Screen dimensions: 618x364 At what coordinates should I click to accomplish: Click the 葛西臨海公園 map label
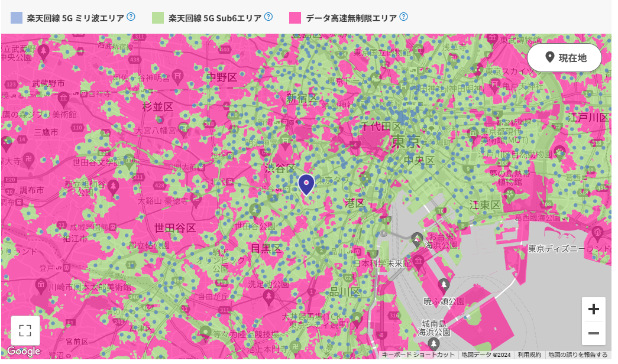(538, 218)
